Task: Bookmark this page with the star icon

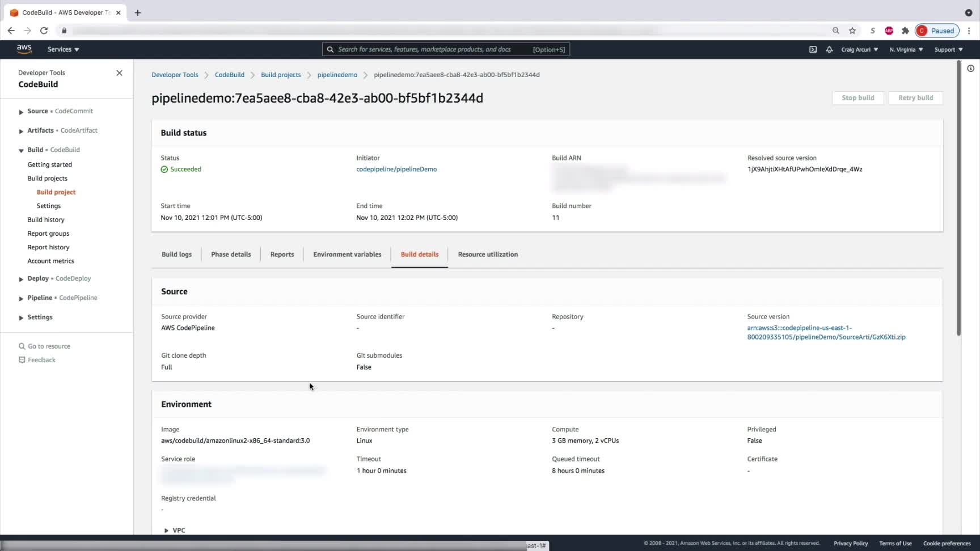Action: 852,31
